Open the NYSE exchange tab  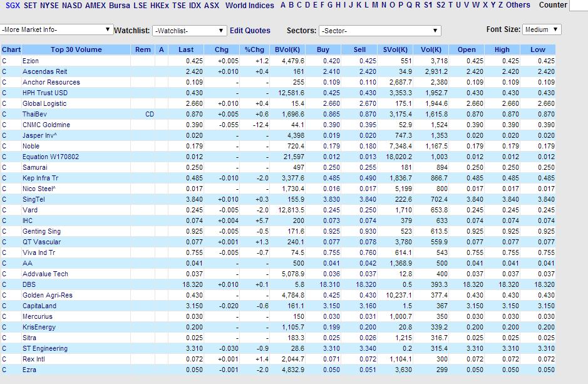49,5
